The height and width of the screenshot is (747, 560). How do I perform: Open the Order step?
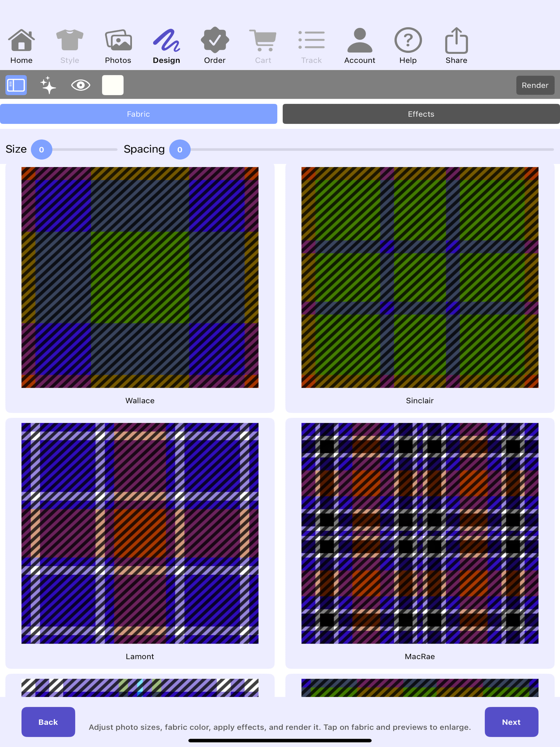pyautogui.click(x=215, y=46)
